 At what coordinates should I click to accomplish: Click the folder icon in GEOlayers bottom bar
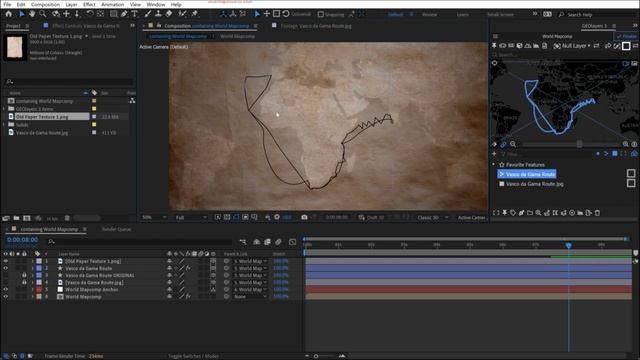coord(530,213)
